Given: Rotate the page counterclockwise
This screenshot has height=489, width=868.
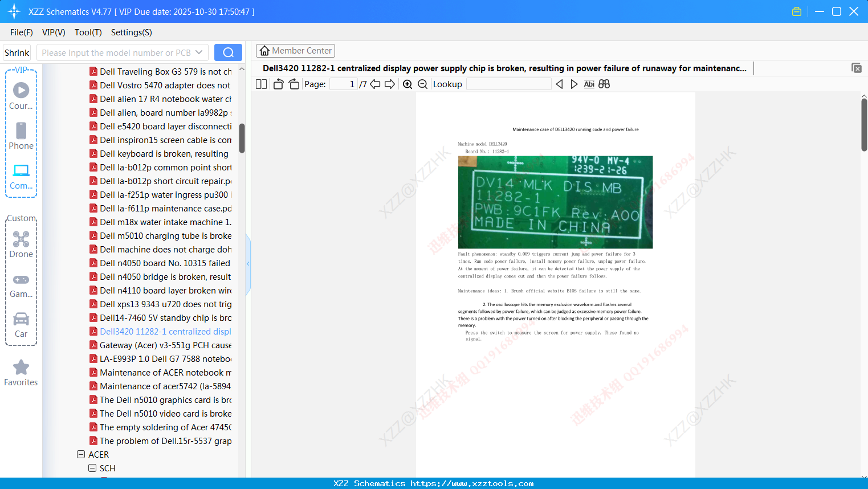Looking at the screenshot, I should [278, 84].
